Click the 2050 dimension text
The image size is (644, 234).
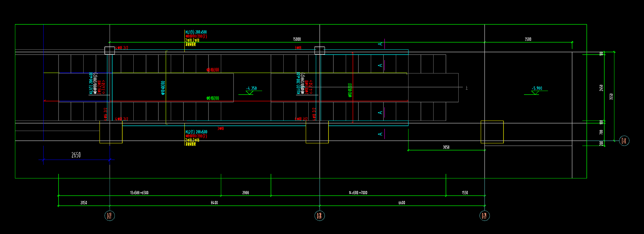tap(84, 203)
